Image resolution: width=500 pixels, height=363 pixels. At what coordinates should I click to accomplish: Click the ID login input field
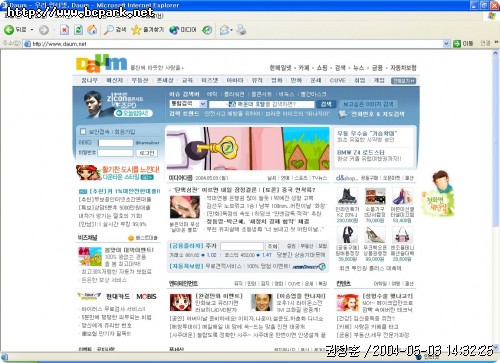point(115,143)
